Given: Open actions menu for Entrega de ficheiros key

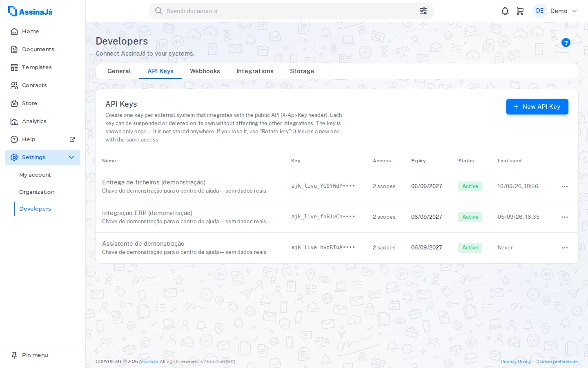Looking at the screenshot, I should [565, 186].
